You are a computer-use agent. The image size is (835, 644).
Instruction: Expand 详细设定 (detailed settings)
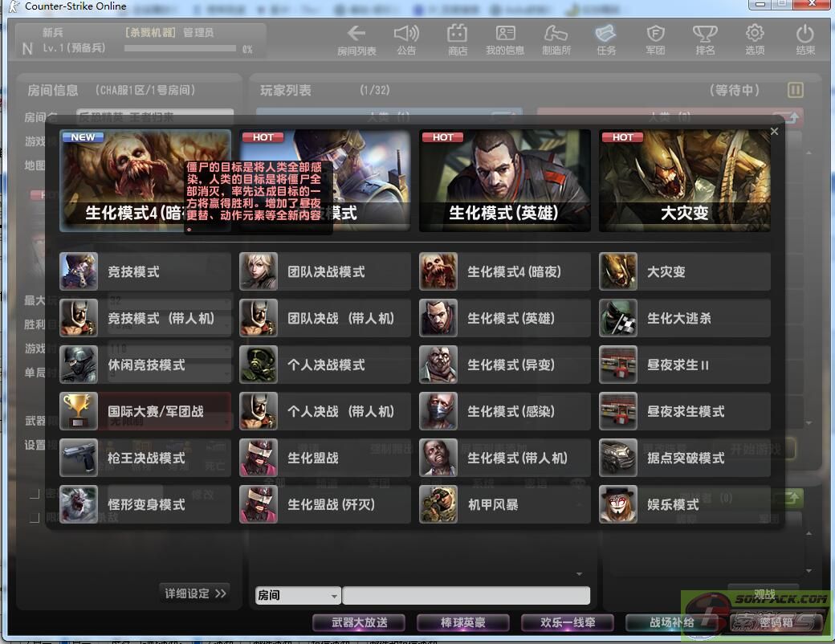click(x=194, y=593)
